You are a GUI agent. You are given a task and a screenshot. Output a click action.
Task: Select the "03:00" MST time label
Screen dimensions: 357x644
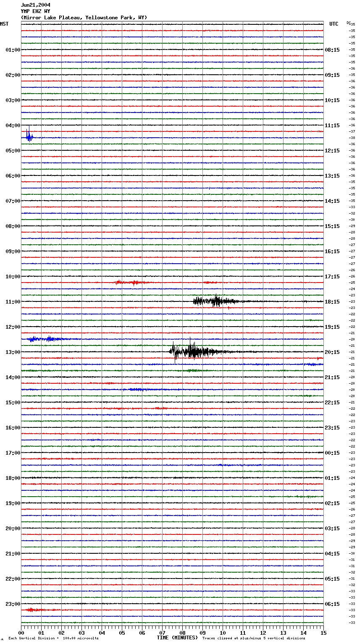tap(13, 100)
